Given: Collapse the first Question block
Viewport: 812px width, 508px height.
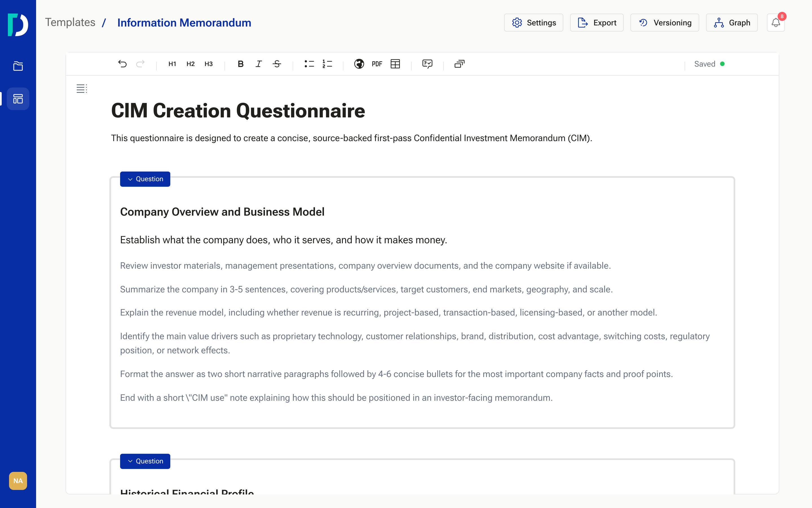Looking at the screenshot, I should [x=145, y=179].
